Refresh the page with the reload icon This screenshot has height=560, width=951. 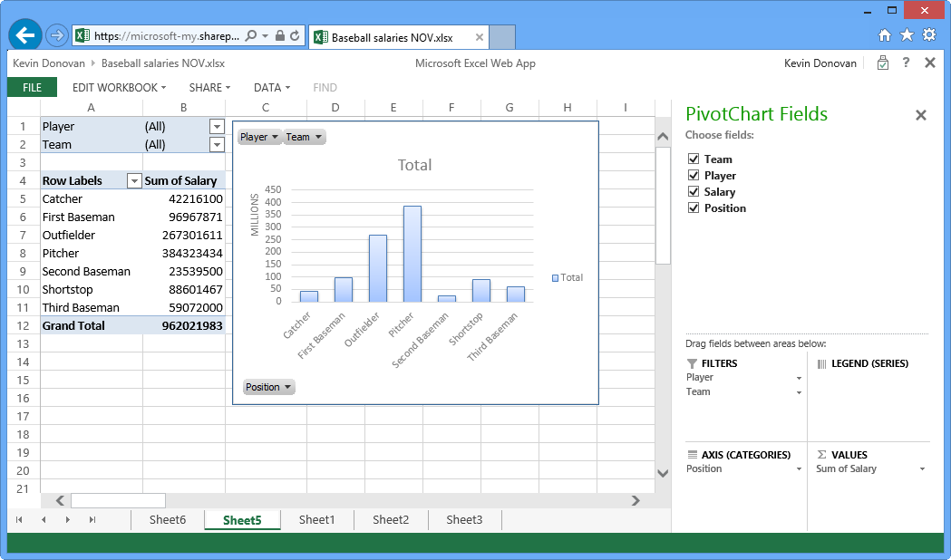(x=296, y=36)
